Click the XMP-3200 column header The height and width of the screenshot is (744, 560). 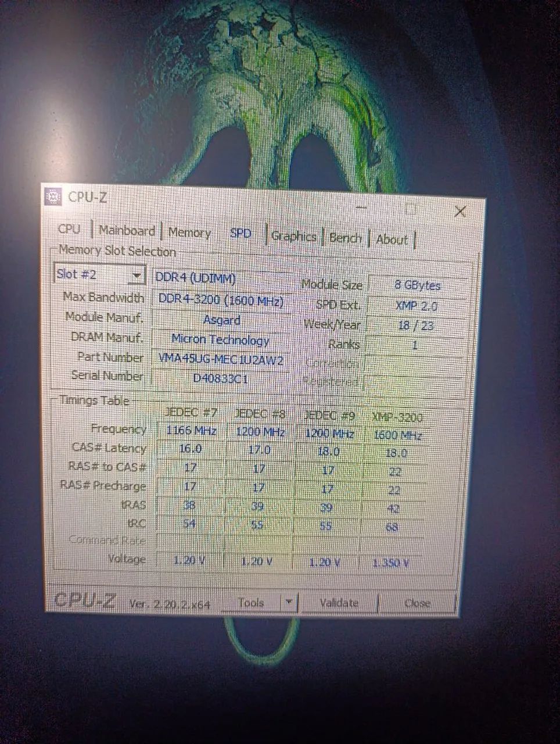pyautogui.click(x=397, y=417)
